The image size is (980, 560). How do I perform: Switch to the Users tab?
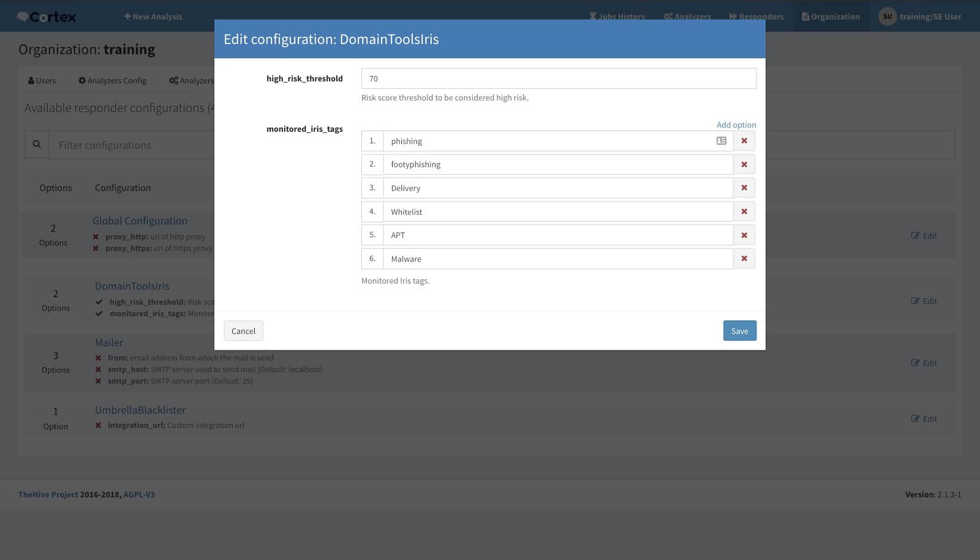click(x=42, y=80)
